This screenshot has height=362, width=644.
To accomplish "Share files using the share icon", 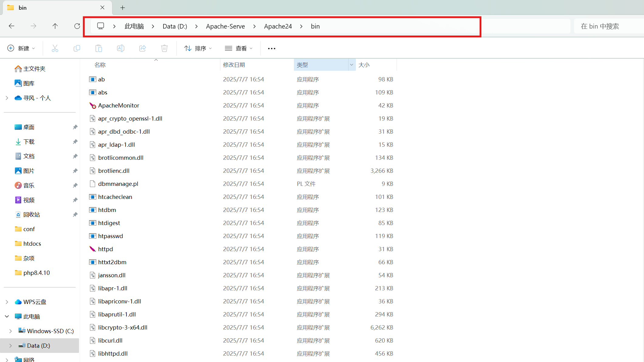I will [142, 48].
